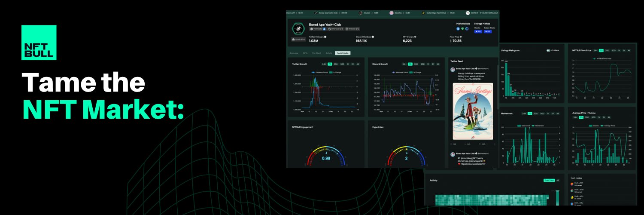Click the Media IPFS storage badge
The width and height of the screenshot is (644, 215).
(478, 31)
